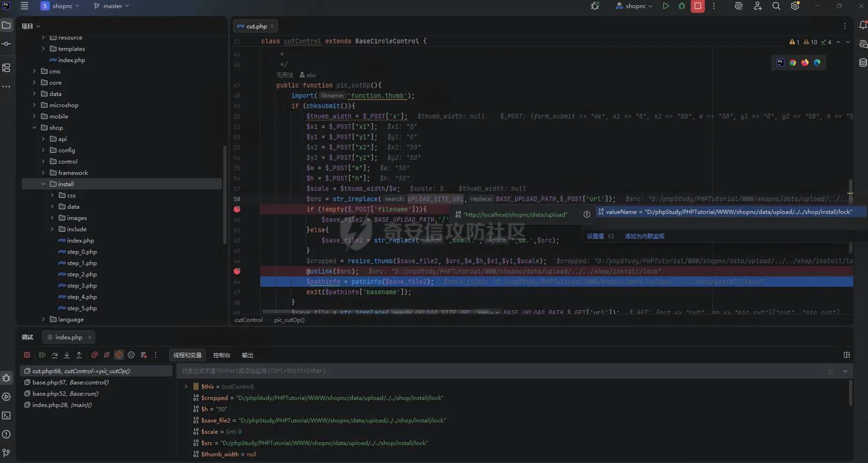The height and width of the screenshot is (463, 868).
Task: Click 设置值 in the value popup
Action: [595, 236]
